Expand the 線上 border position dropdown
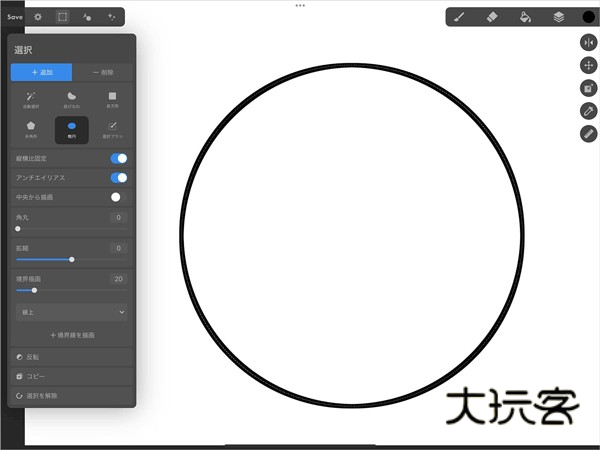 (71, 312)
